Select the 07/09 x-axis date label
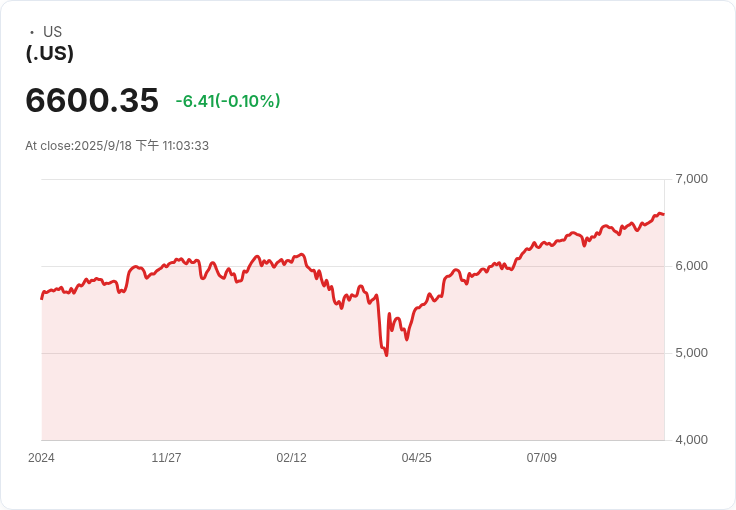 point(542,458)
